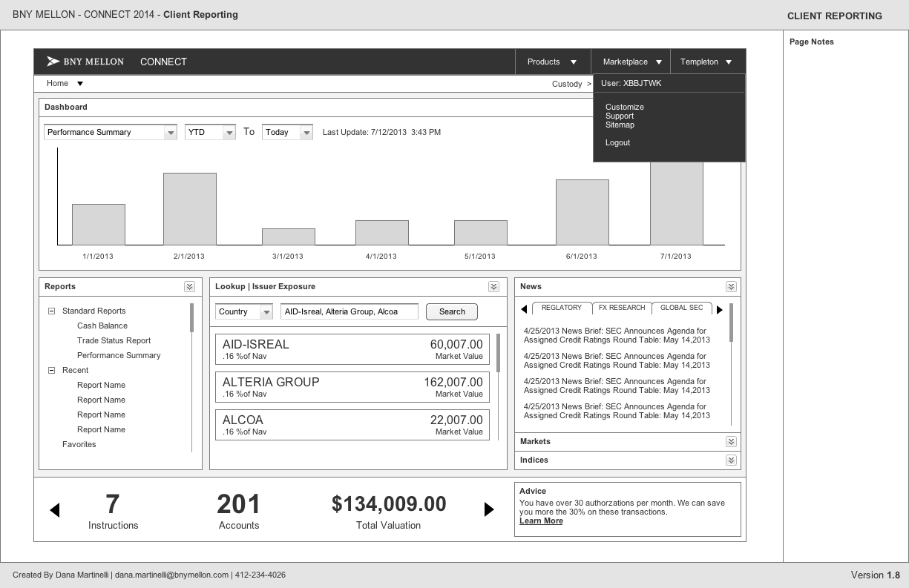Click the 3/1/2013 chart bar

click(x=289, y=237)
